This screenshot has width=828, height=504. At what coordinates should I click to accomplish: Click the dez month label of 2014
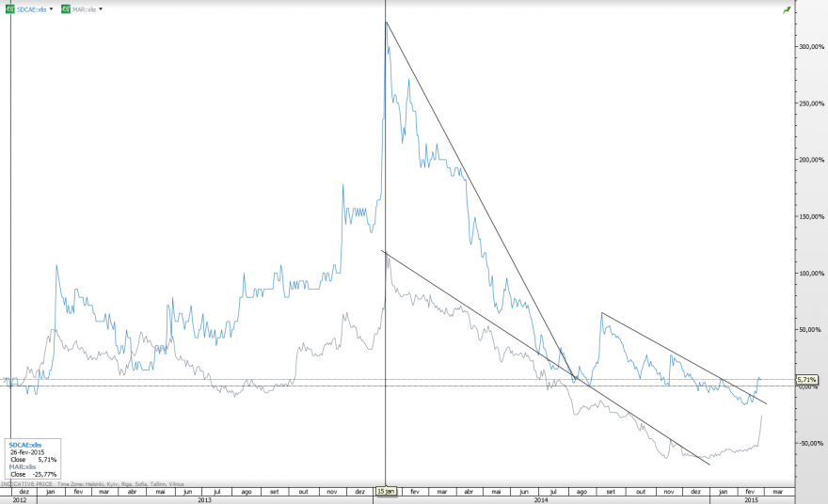(x=695, y=492)
